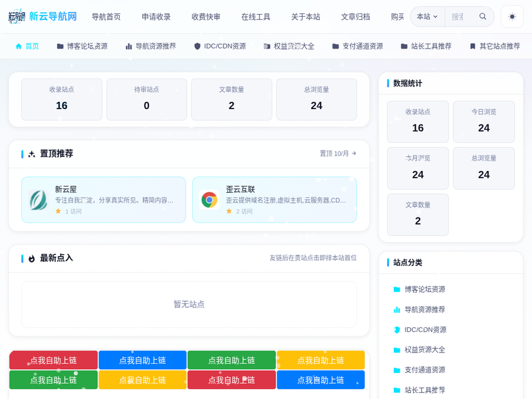Open the 申请收录 menu item
The image size is (532, 399).
[x=156, y=17]
